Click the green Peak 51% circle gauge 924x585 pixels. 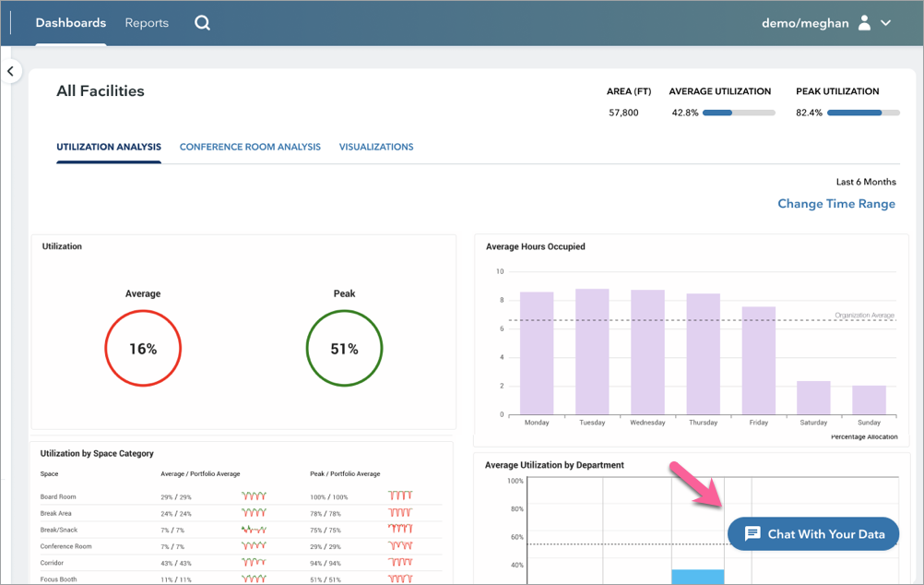pos(344,349)
